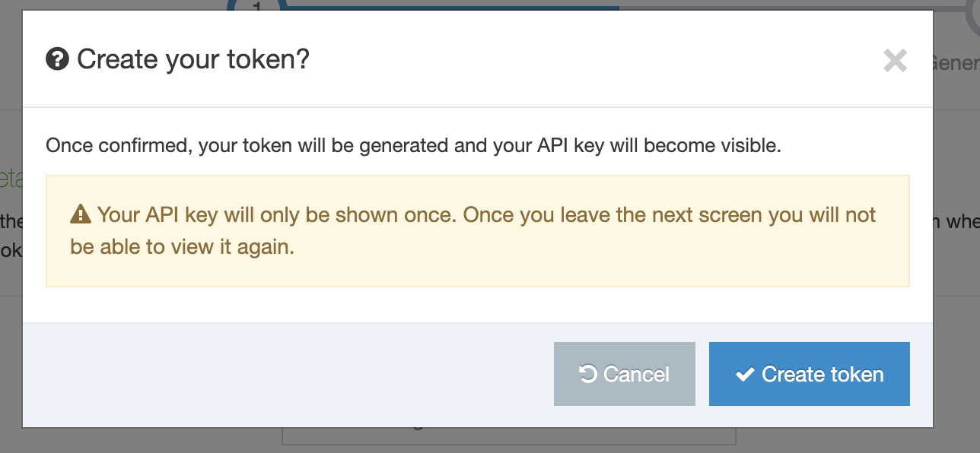Click the blue progress bar at top

(x=457, y=5)
